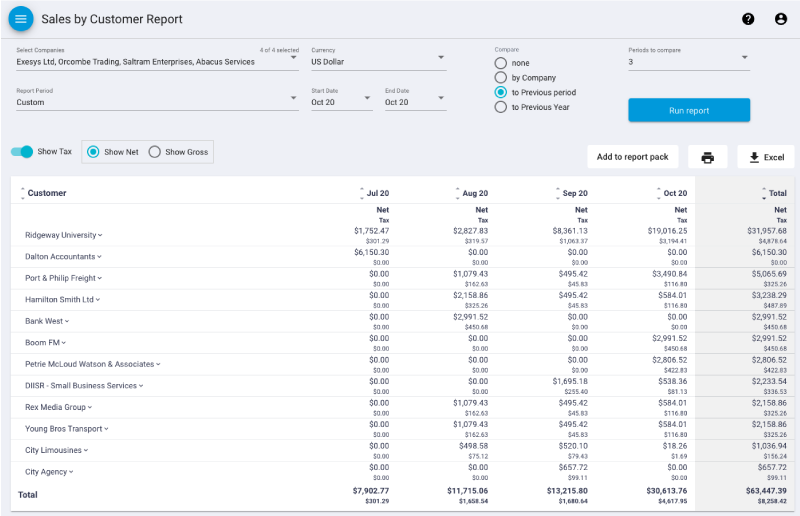Image resolution: width=800 pixels, height=516 pixels.
Task: Open the End Date dropdown
Action: pyautogui.click(x=415, y=102)
